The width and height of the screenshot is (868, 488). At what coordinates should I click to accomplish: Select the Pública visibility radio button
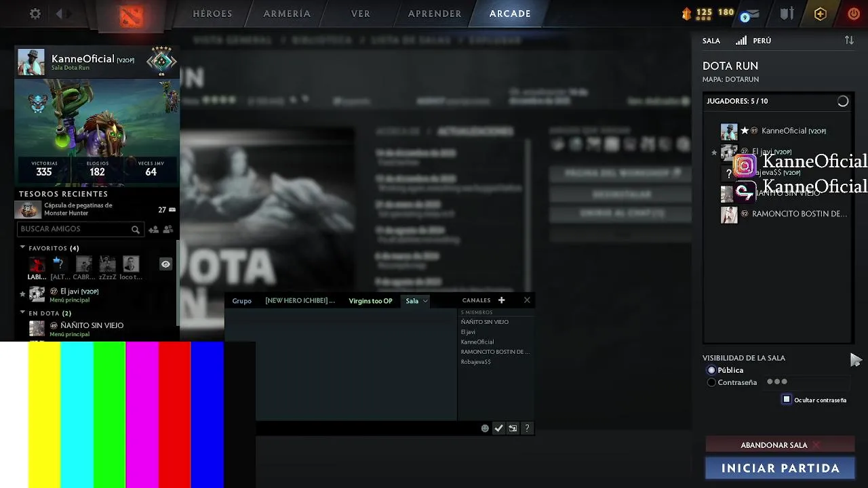pyautogui.click(x=711, y=370)
